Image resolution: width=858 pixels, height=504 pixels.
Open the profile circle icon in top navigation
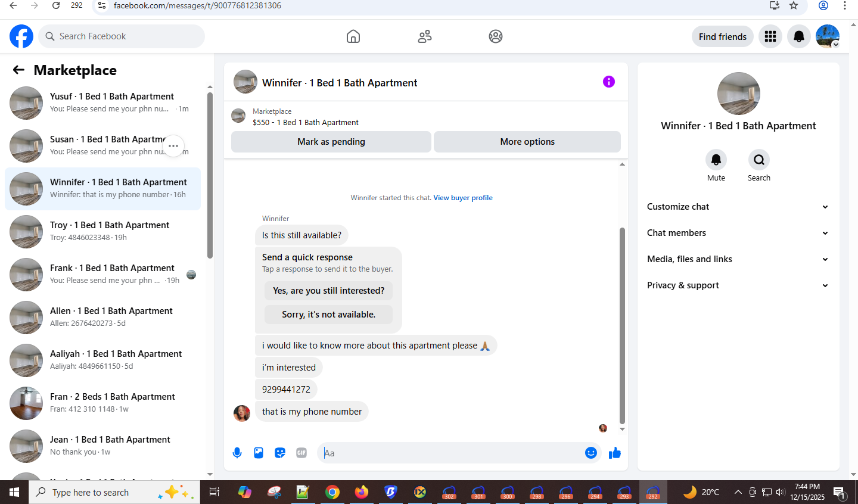[x=496, y=36]
